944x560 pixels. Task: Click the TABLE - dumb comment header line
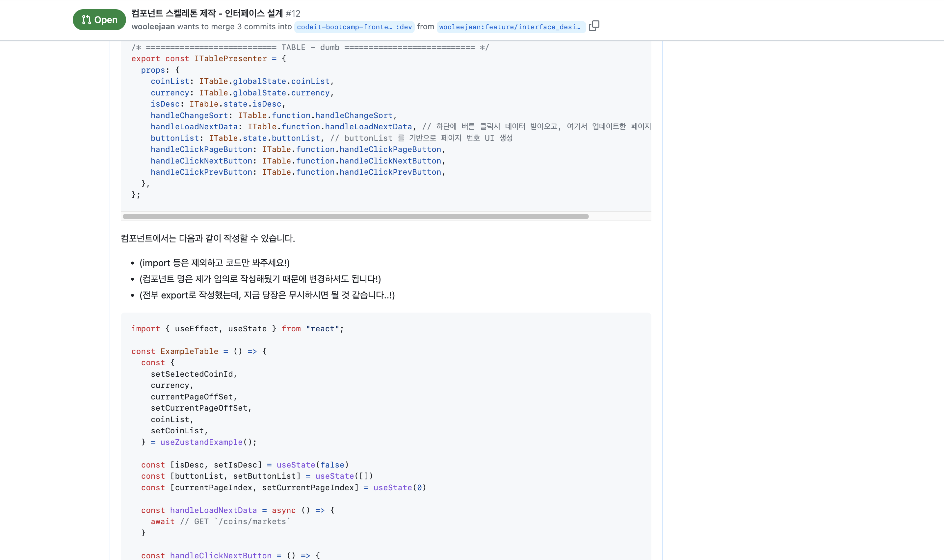point(310,48)
